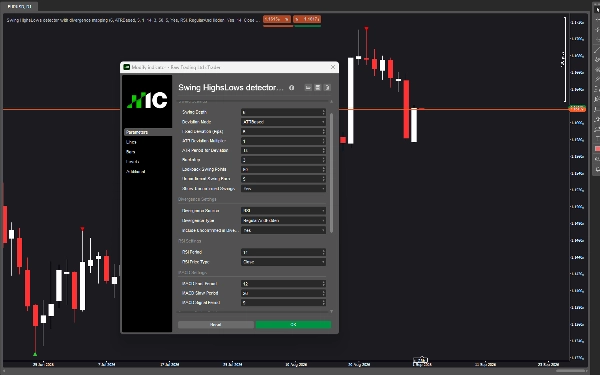Click the green swing-low marker at chart bottom
Screen dimensions: 600x375
35,354
